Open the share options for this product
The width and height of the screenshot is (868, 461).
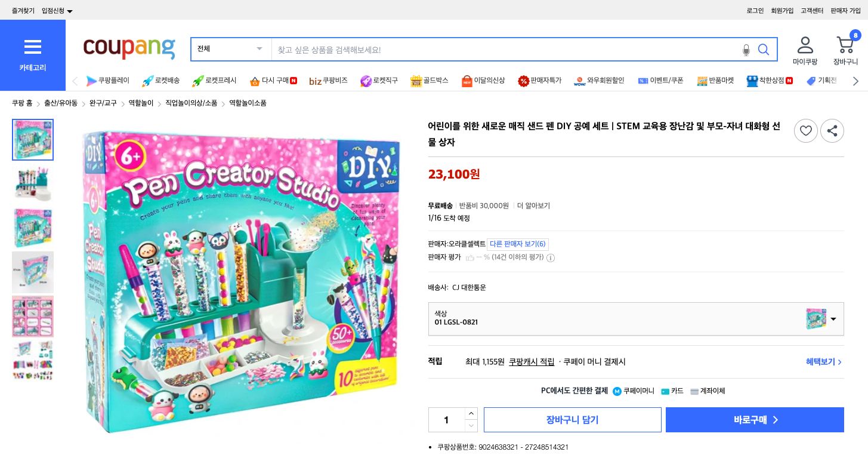point(832,131)
